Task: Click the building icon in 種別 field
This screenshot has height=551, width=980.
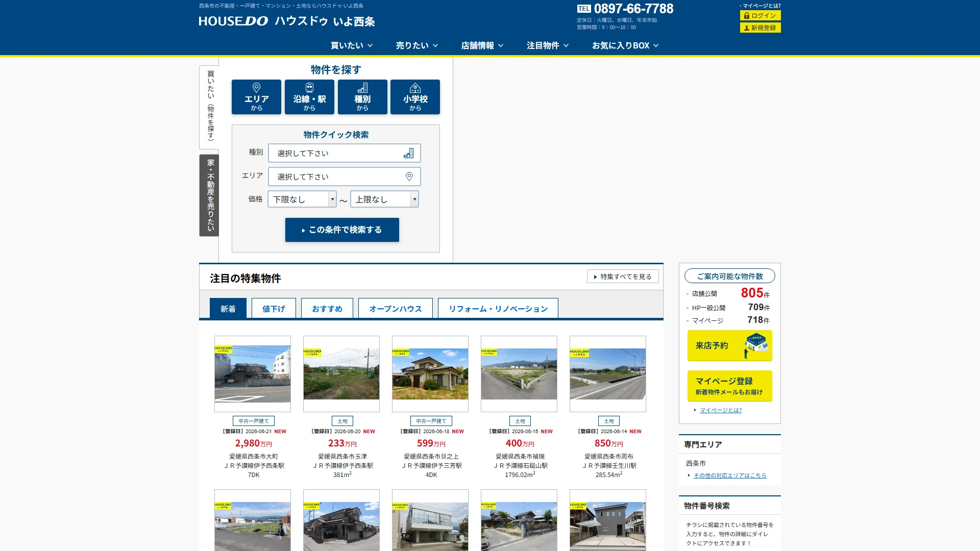Action: pyautogui.click(x=408, y=153)
